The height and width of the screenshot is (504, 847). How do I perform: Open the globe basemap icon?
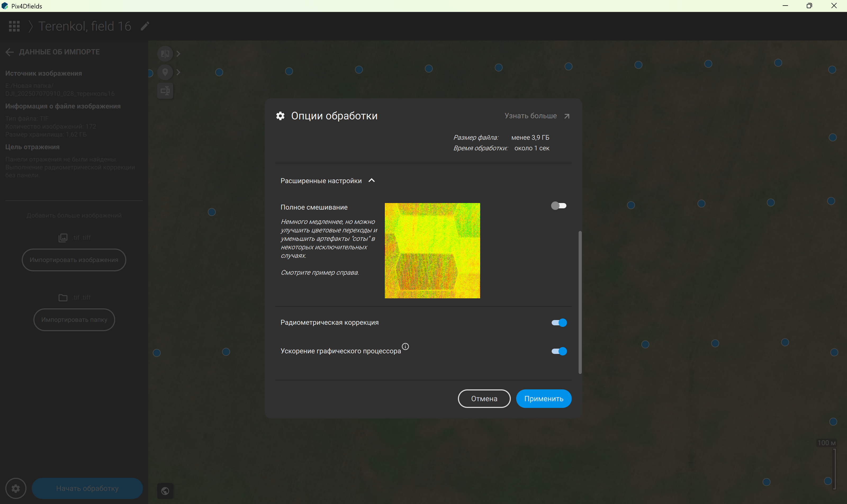click(x=165, y=491)
